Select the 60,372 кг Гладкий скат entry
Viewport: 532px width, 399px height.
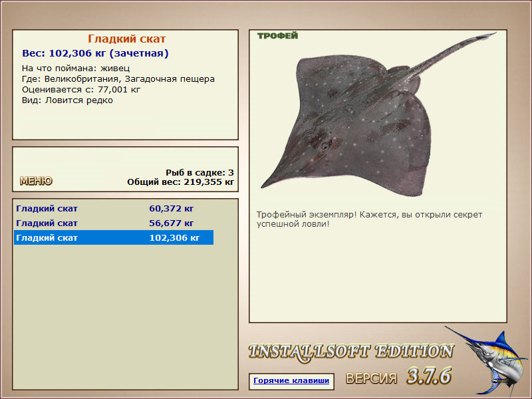click(x=114, y=208)
